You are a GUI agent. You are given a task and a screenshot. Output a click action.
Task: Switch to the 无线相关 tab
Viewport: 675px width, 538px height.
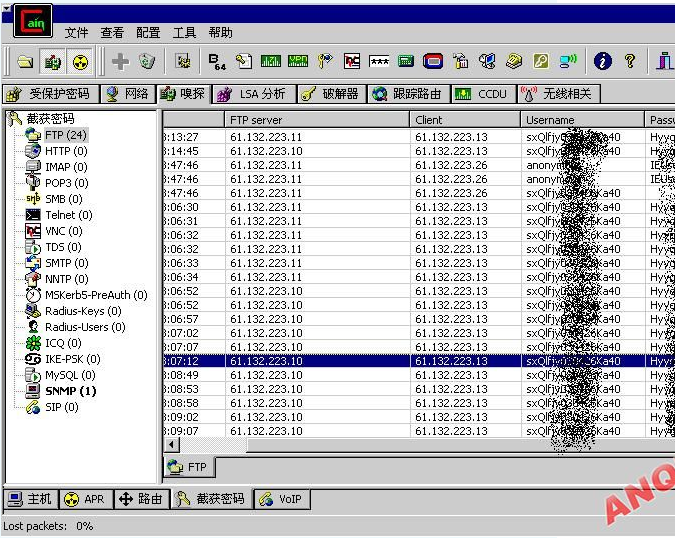pos(559,93)
